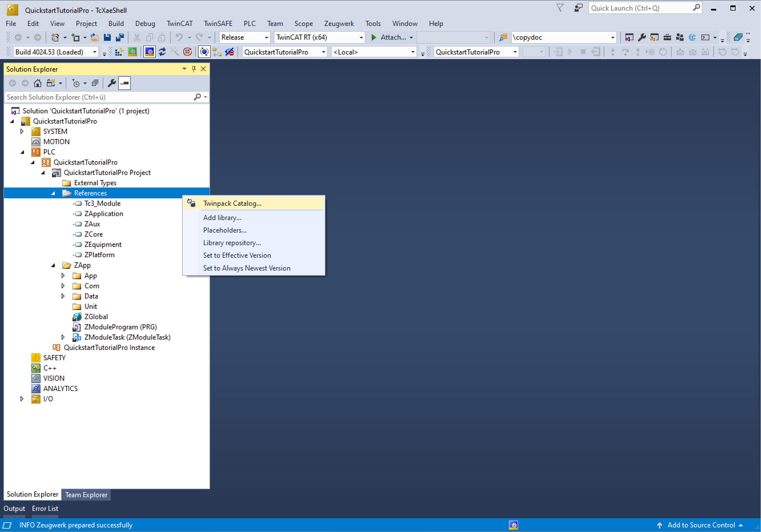This screenshot has height=532, width=761.
Task: Click Collapse All icon in Solution Explorer
Action: 95,83
